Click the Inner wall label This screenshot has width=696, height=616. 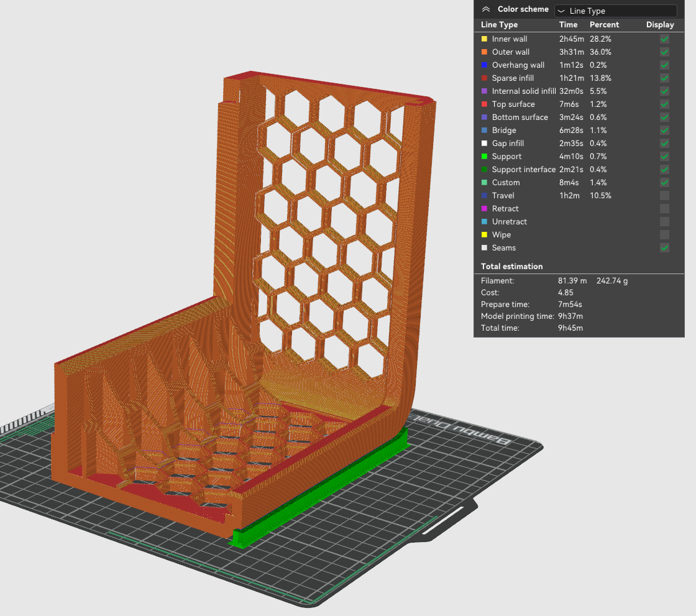click(510, 39)
